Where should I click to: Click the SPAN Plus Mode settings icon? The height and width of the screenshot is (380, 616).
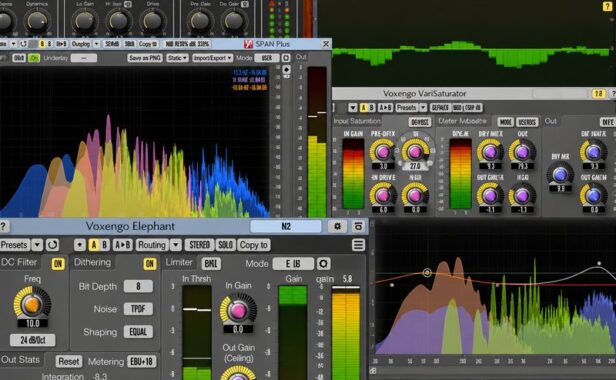286,58
